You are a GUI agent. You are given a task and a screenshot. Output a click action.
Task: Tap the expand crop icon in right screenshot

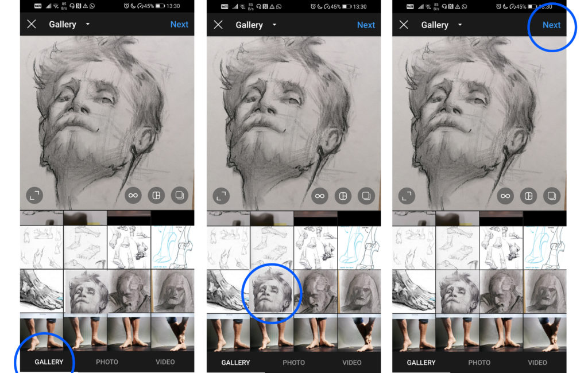[x=407, y=196]
